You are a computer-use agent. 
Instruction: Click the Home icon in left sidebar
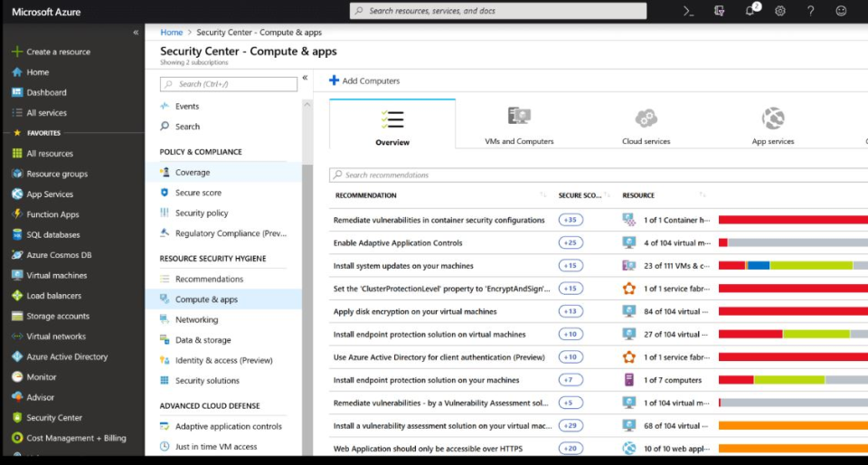pyautogui.click(x=17, y=72)
